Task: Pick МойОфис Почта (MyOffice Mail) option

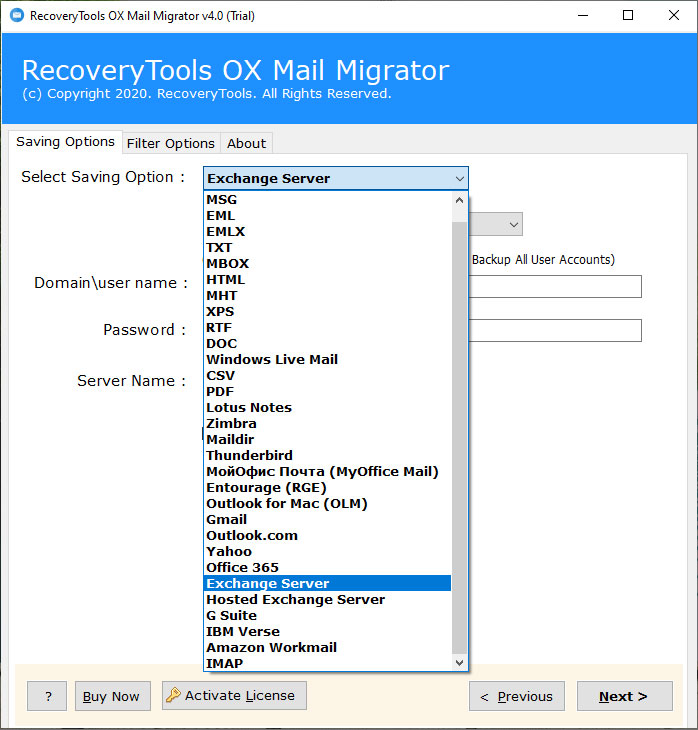Action: (x=328, y=471)
